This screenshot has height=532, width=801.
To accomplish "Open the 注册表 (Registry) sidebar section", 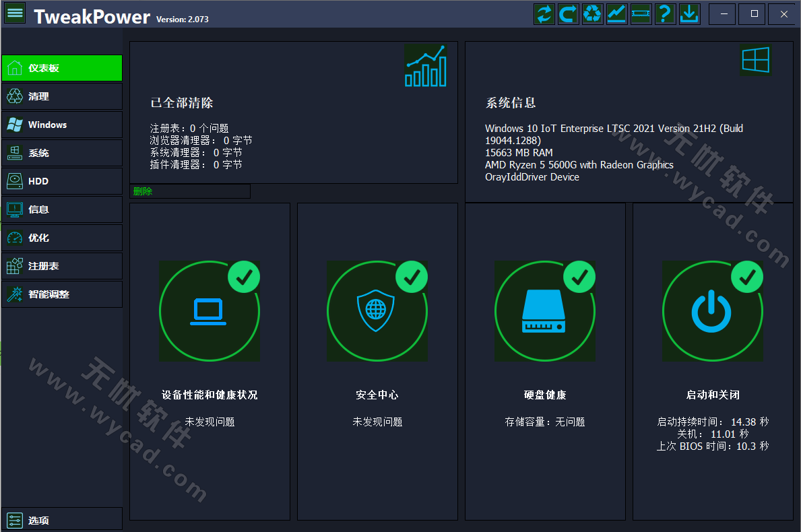I will 61,266.
